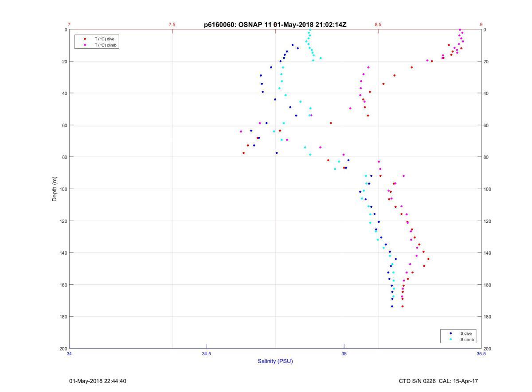Screen dimensions: 532x392
Task: Click the '8.5' temperature tick label
Action: pyautogui.click(x=378, y=25)
